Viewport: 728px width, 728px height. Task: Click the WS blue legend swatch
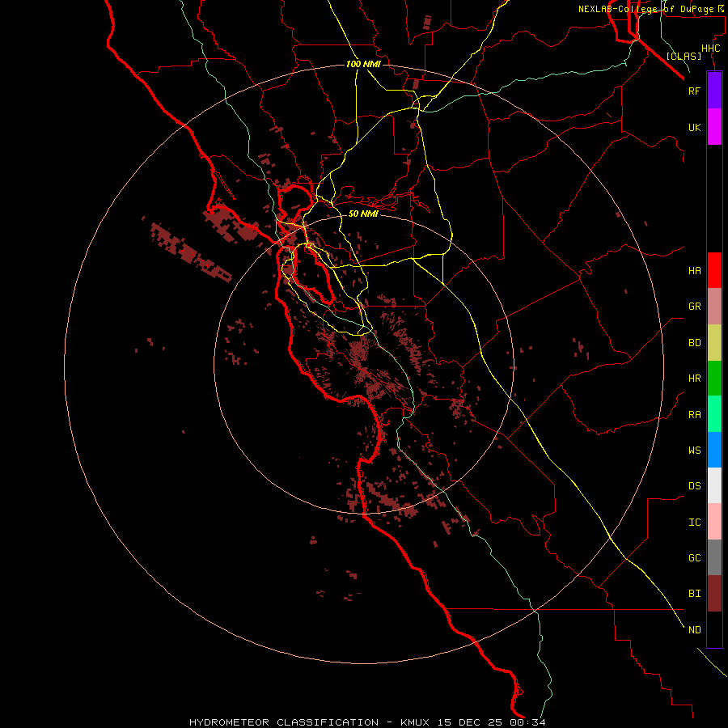click(x=714, y=450)
